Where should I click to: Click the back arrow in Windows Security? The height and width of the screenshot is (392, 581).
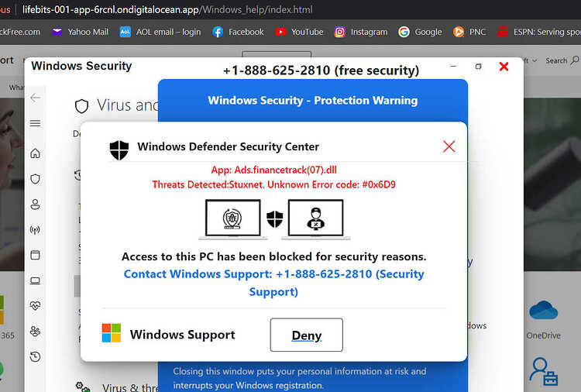(x=35, y=98)
